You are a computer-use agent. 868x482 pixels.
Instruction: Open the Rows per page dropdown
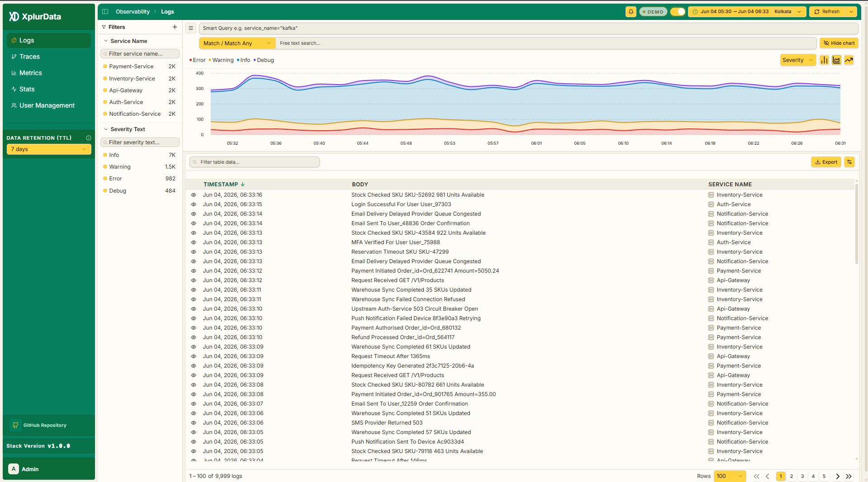tap(730, 476)
